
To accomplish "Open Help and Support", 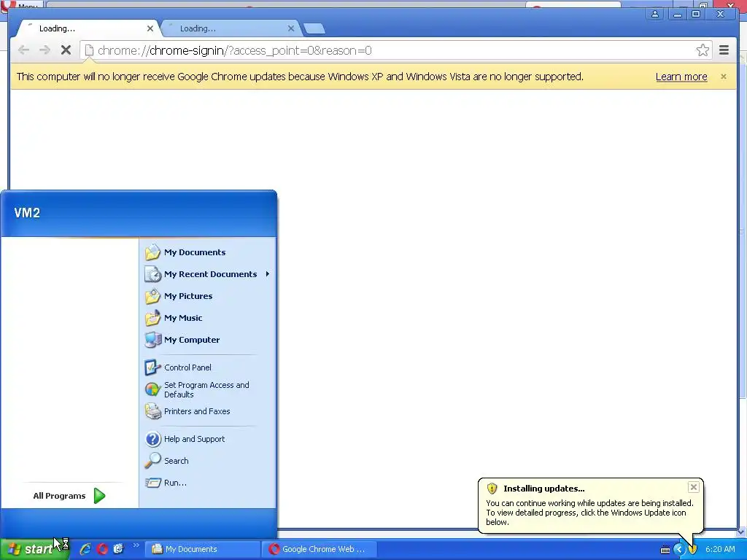I will 208,439.
